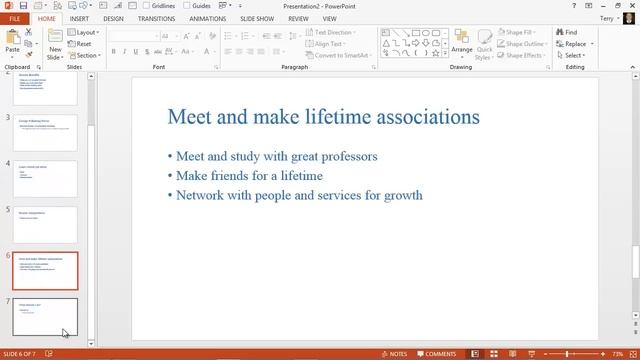Toggle the Notes pane in status bar
The height and width of the screenshot is (360, 640).
click(x=394, y=354)
